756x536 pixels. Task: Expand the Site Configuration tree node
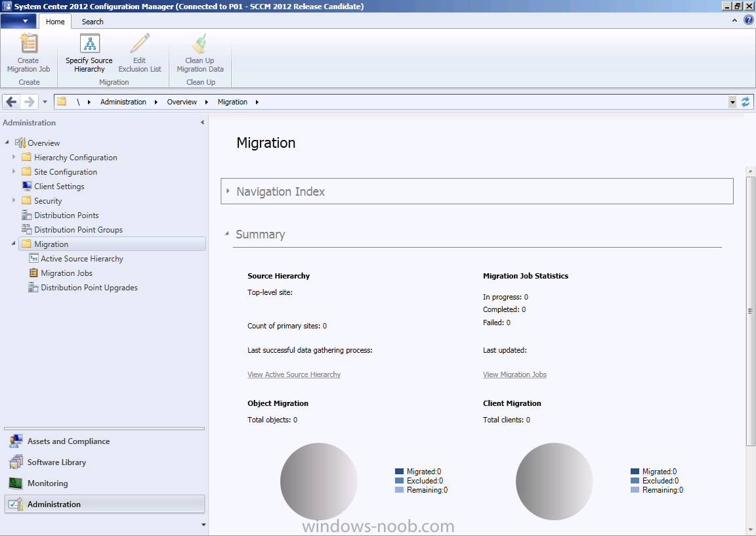[14, 171]
